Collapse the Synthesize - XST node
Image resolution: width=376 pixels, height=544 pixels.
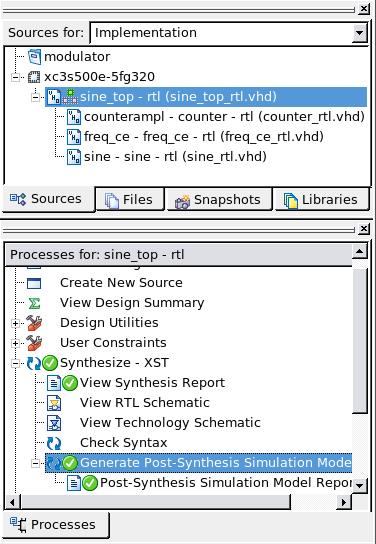click(x=15, y=363)
